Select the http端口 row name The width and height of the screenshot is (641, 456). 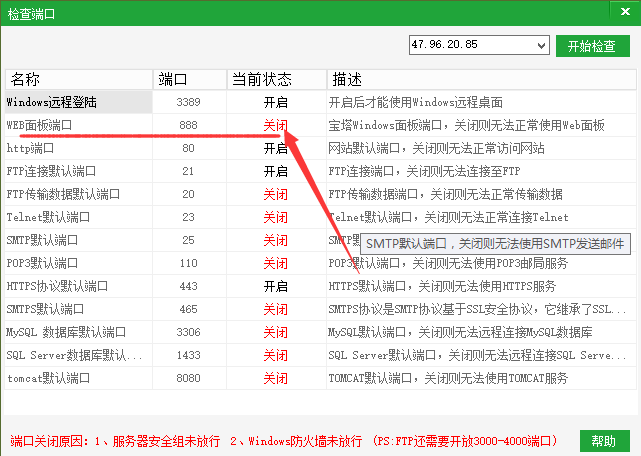click(30, 148)
